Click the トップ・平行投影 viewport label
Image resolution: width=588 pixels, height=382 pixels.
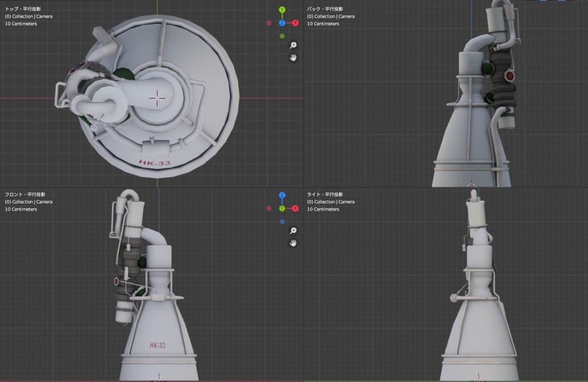(x=21, y=9)
